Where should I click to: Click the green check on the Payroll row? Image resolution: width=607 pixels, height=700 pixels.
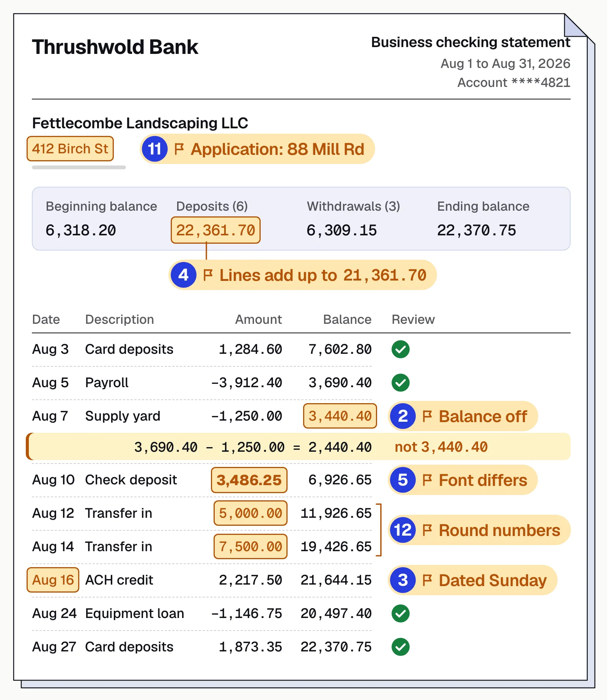(400, 383)
